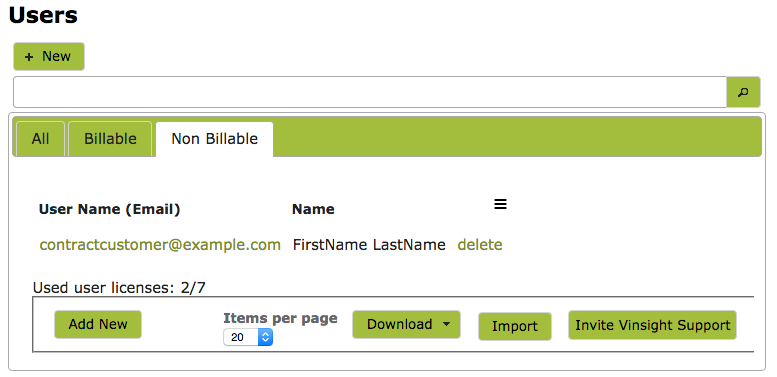The width and height of the screenshot is (777, 377).
Task: Click the Items per page label
Action: point(280,318)
